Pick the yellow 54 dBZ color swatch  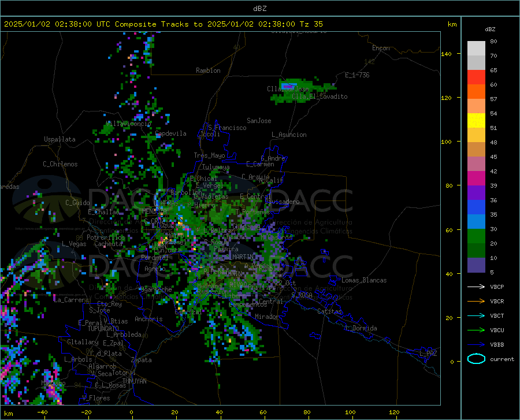tap(476, 121)
